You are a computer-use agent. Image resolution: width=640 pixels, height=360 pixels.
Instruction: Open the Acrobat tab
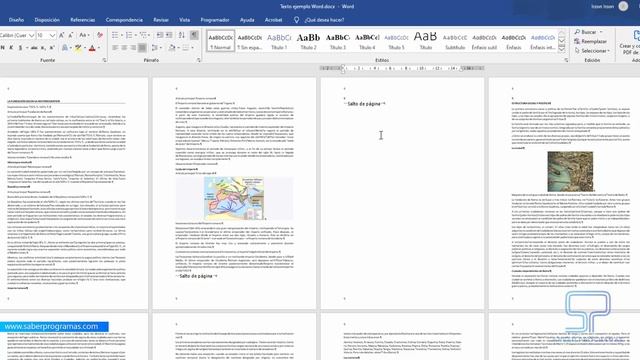(273, 20)
